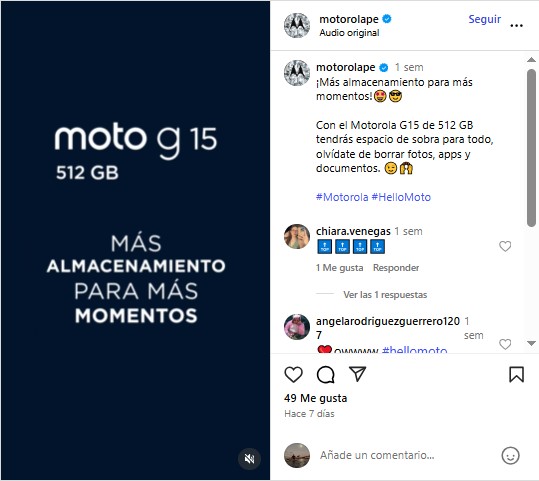Share post with paper plane icon
This screenshot has width=539, height=481.
click(357, 374)
